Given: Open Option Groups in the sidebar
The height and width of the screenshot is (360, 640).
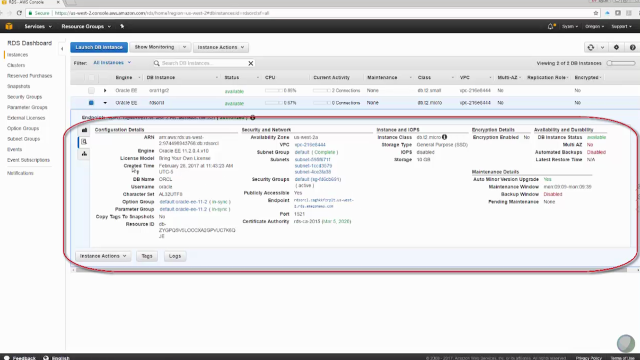Looking at the screenshot, I should click(23, 129).
